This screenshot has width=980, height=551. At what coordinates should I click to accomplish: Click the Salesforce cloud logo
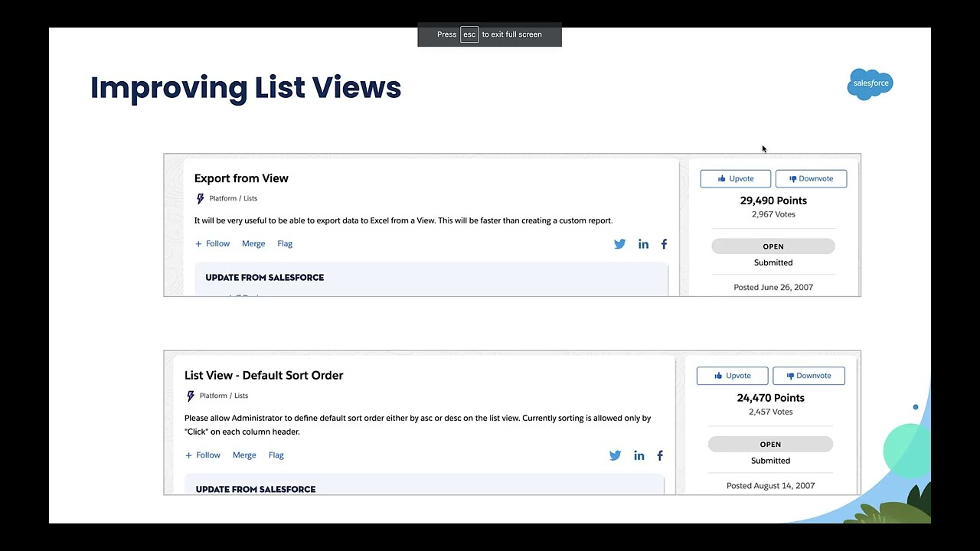870,83
